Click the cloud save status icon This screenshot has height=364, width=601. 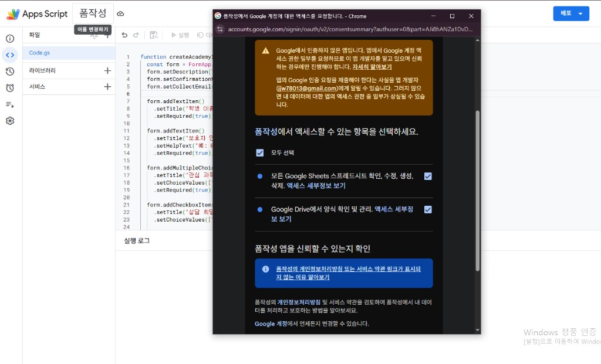[x=120, y=14]
